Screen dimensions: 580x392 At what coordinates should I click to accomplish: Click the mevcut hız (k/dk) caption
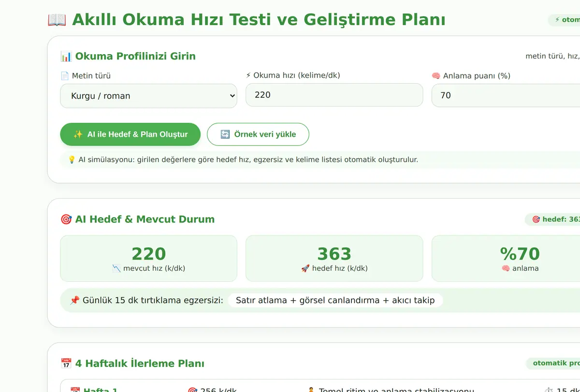154,268
